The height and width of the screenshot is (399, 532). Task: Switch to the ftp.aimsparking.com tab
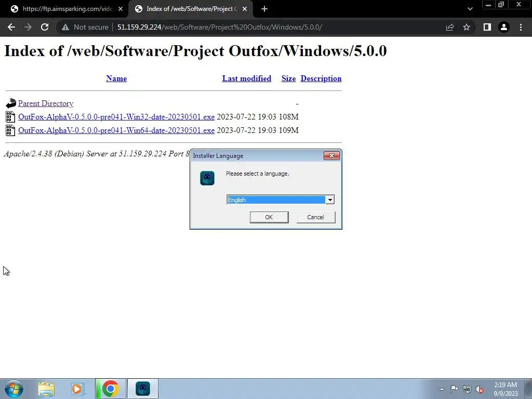click(64, 9)
